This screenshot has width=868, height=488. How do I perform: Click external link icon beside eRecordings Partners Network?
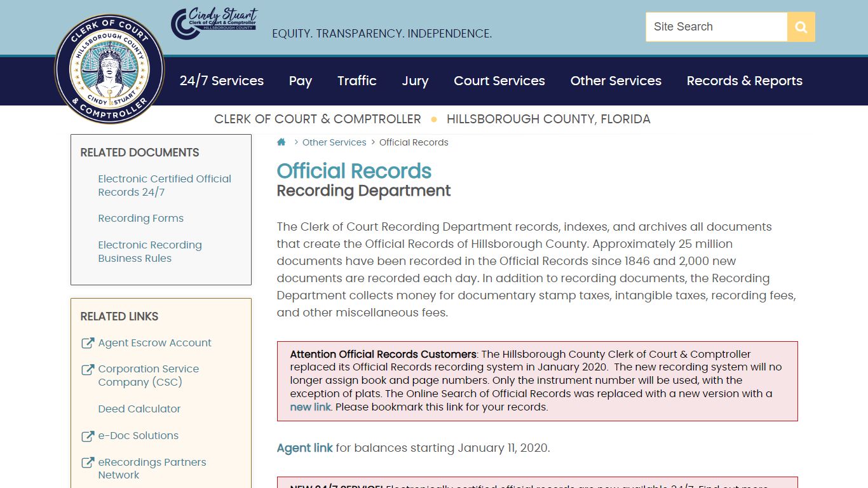click(x=88, y=463)
